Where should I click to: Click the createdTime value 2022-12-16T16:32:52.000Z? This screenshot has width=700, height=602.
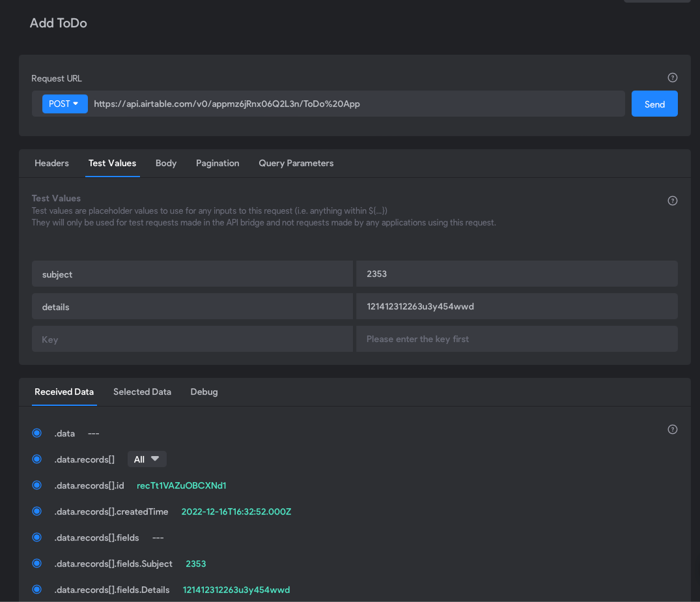(236, 512)
